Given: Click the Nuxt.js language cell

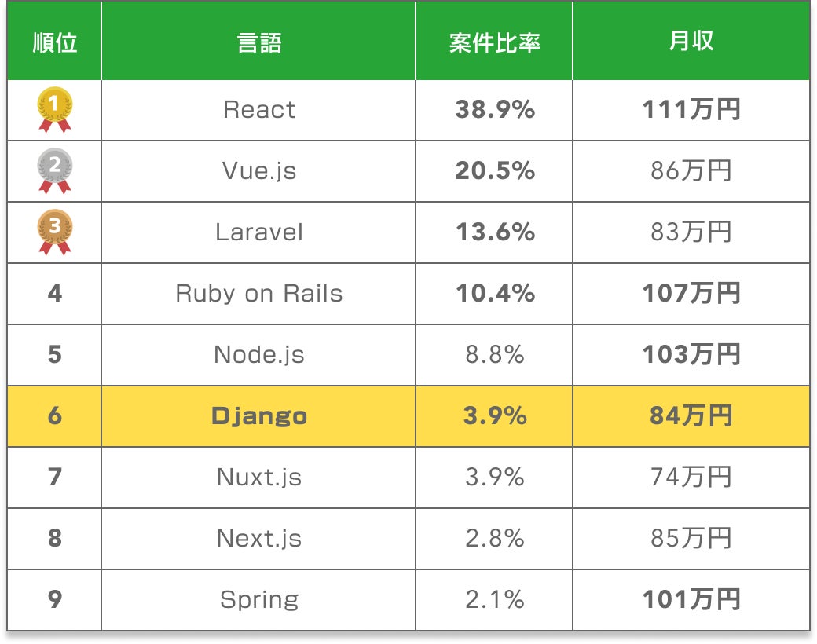Looking at the screenshot, I should (x=258, y=478).
